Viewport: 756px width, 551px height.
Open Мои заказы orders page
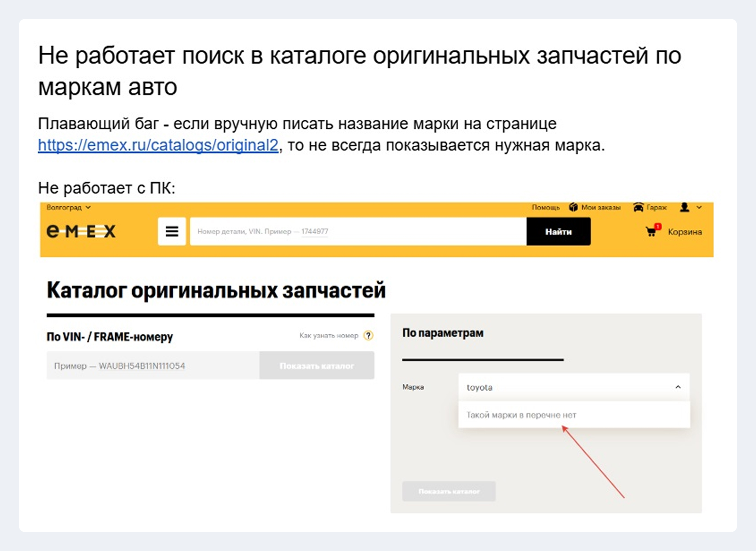[x=601, y=207]
